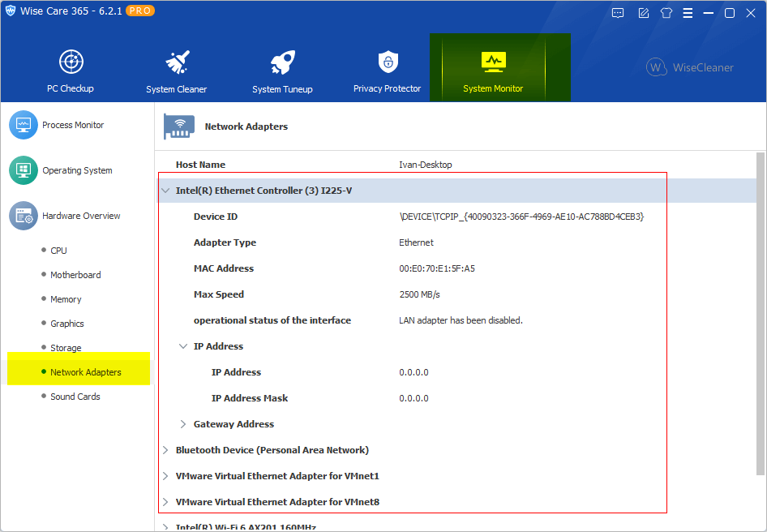767x532 pixels.
Task: Open the Hardware Overview section
Action: pyautogui.click(x=81, y=216)
